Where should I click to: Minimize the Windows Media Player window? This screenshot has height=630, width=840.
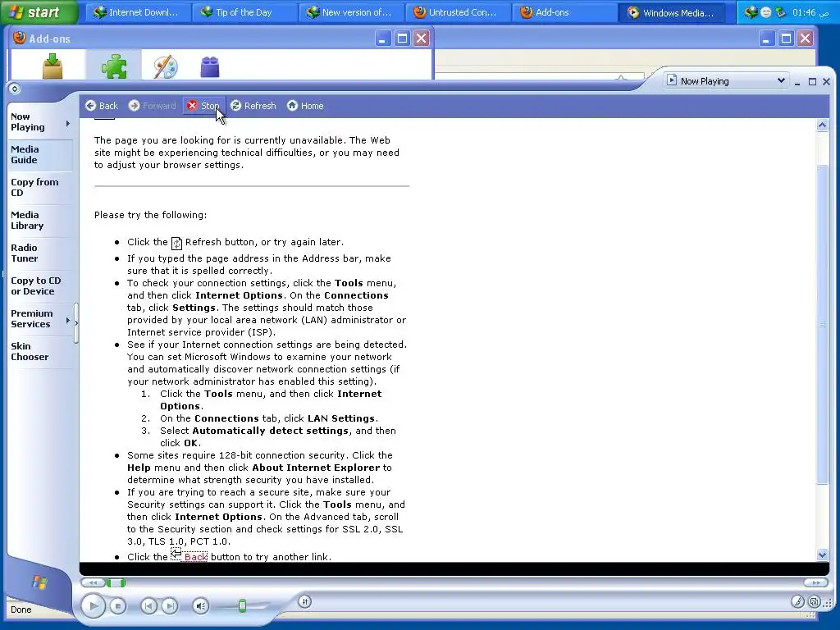(x=797, y=82)
